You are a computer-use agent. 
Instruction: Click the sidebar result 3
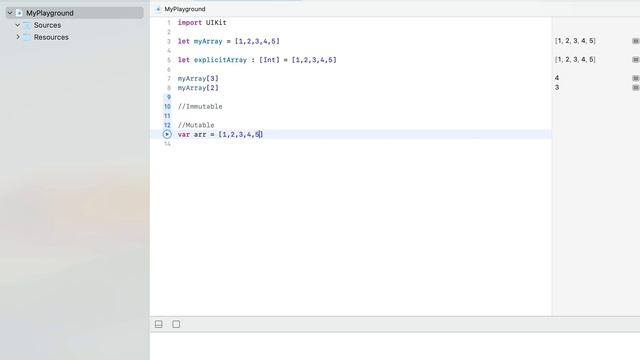[557, 88]
